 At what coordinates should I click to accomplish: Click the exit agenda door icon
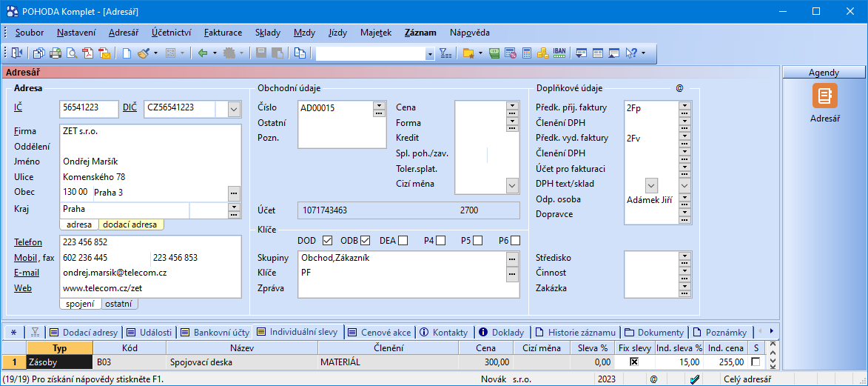16,53
